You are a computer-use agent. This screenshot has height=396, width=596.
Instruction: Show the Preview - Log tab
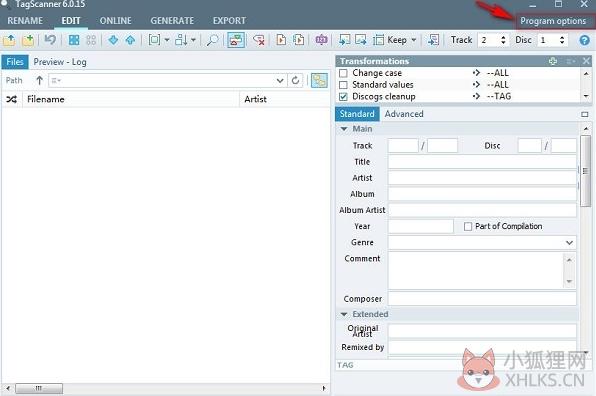coord(60,62)
